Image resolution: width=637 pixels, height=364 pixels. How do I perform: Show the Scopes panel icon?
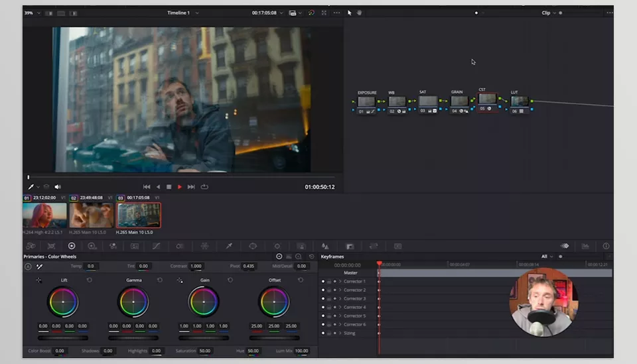[x=585, y=246]
